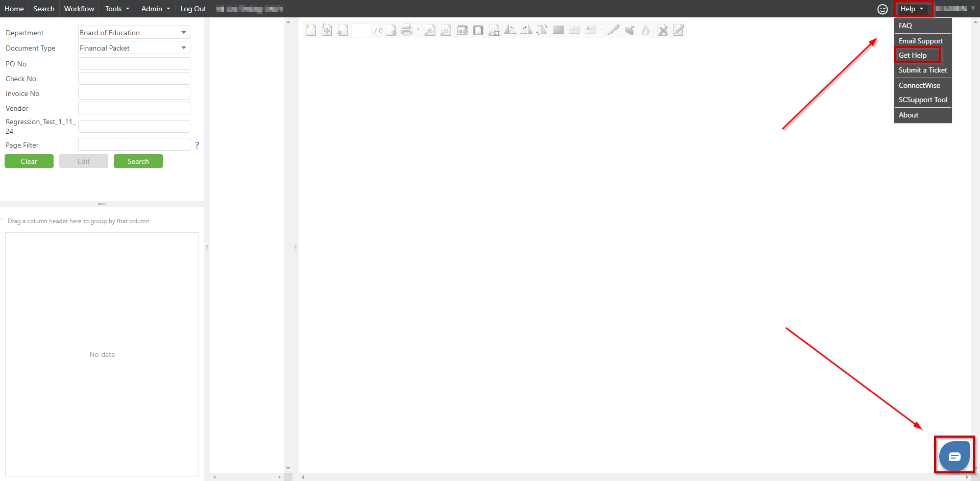
Task: Open the chat bubble support widget
Action: tap(954, 456)
